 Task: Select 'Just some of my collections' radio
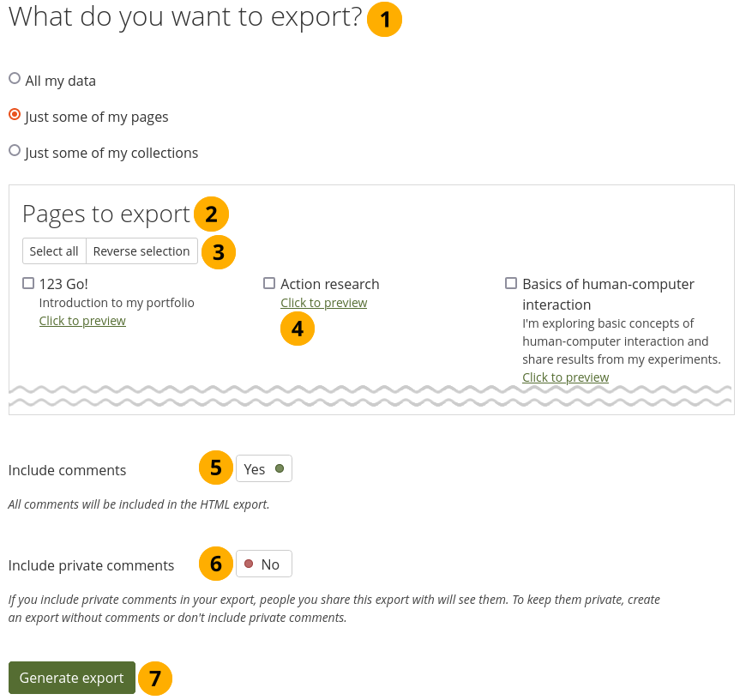pyautogui.click(x=15, y=150)
